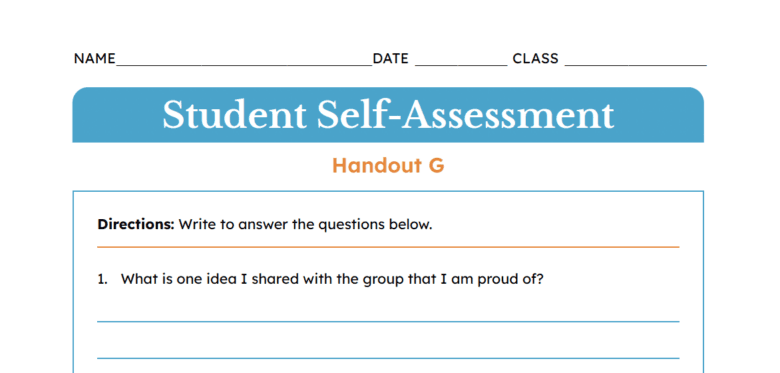Click the blank line after NAME
The height and width of the screenshot is (373, 780).
244,65
